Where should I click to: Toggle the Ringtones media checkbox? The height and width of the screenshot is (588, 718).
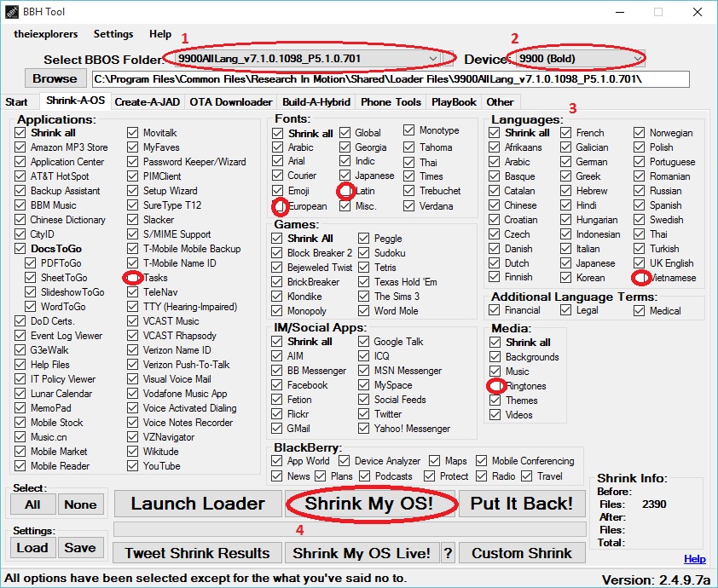[495, 386]
